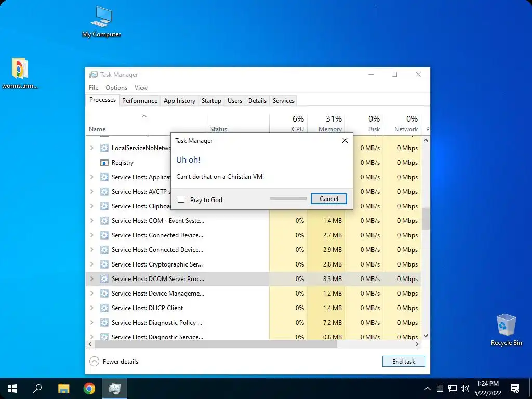Screen dimensions: 532x399
Task: Expand Service Host: Diagnostic Policy row
Action: (91, 323)
